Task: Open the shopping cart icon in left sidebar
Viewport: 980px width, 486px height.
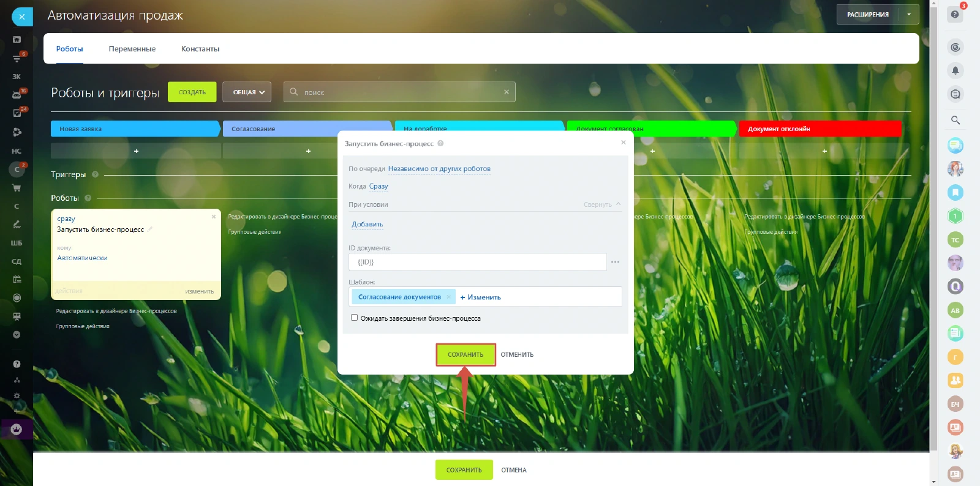Action: tap(17, 188)
